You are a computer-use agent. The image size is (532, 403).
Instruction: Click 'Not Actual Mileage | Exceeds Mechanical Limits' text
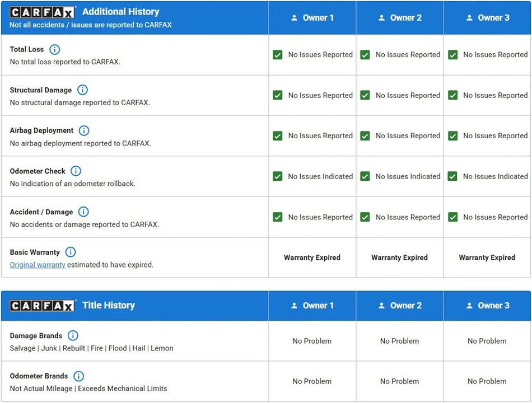88,388
